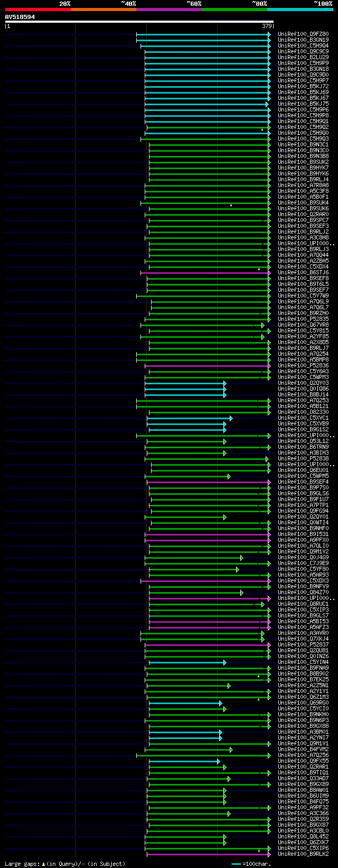Select the UniRef100_Q69RG0 label

303,703
